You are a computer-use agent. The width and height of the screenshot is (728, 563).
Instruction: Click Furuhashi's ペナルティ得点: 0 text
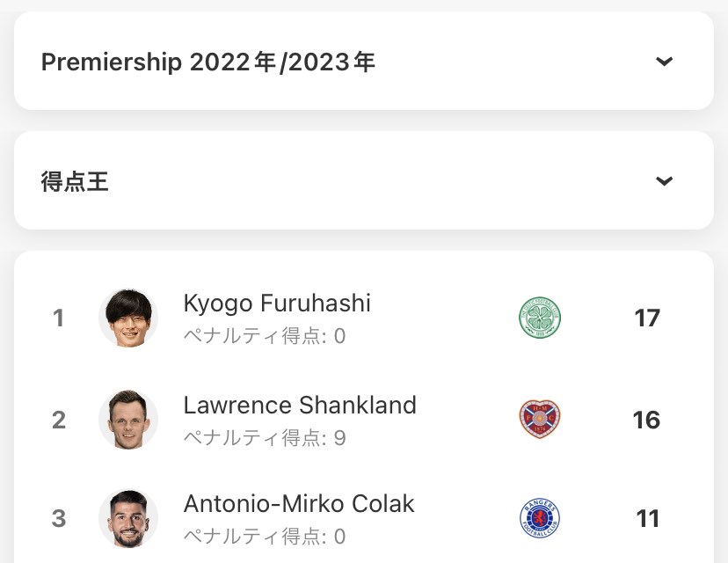coord(265,336)
